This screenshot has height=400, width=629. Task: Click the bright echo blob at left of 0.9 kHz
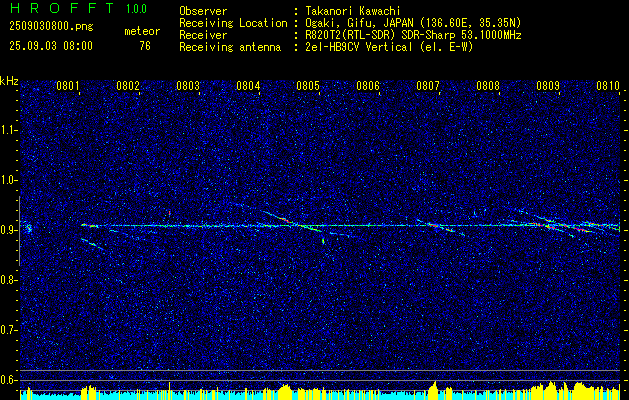click(x=28, y=229)
